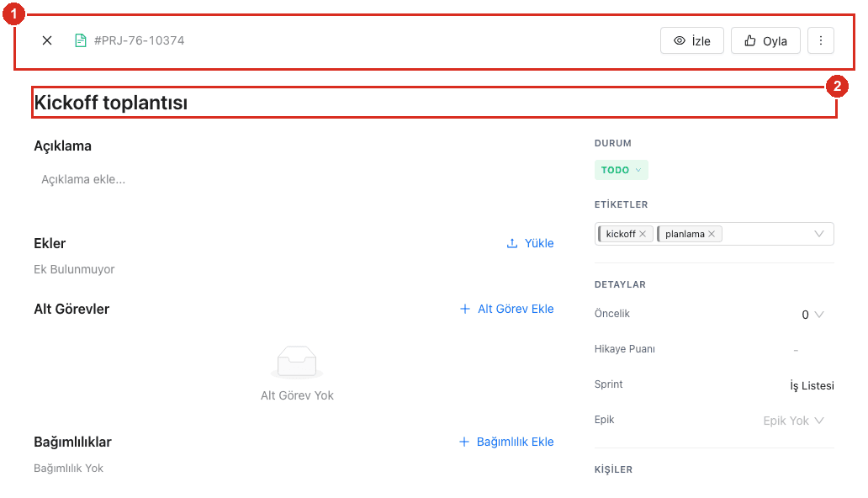This screenshot has height=498, width=868.
Task: Click the Bağımlılıklar section heading
Action: click(x=72, y=442)
